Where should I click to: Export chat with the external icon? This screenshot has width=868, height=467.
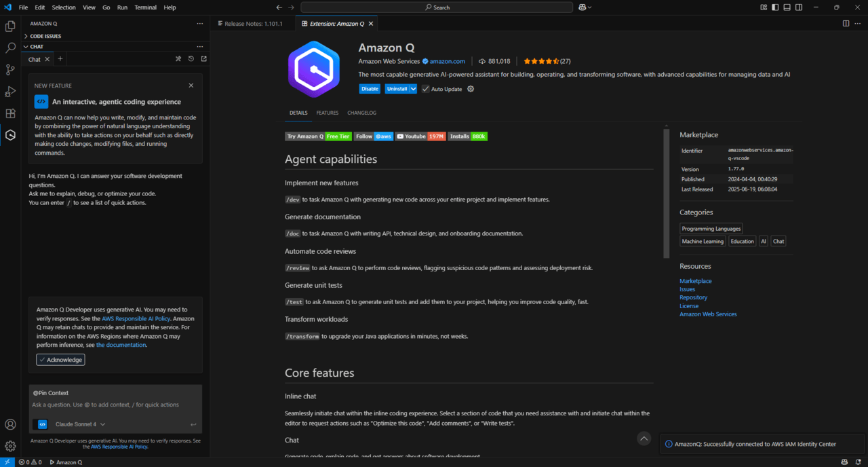[203, 59]
